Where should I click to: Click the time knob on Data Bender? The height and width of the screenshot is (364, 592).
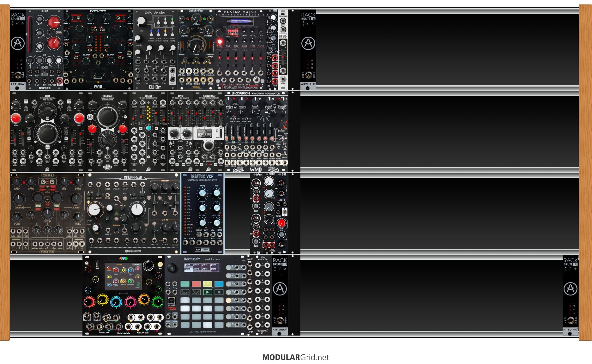(141, 21)
